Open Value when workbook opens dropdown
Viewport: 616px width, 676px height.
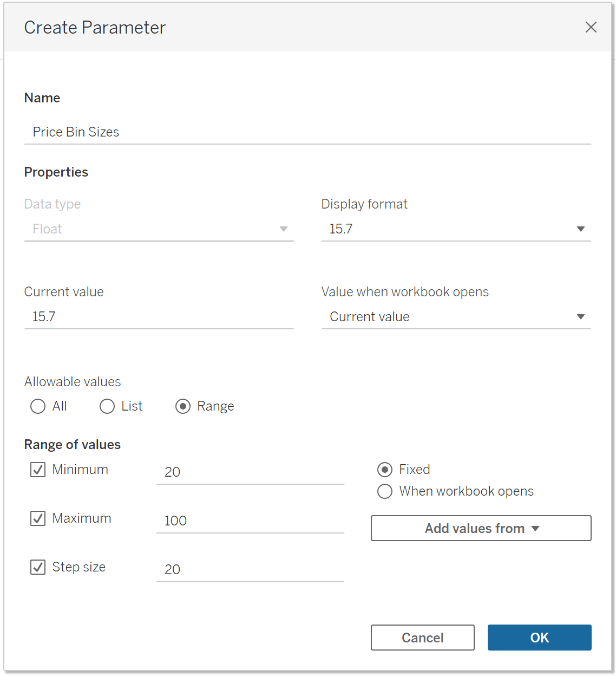tap(456, 317)
